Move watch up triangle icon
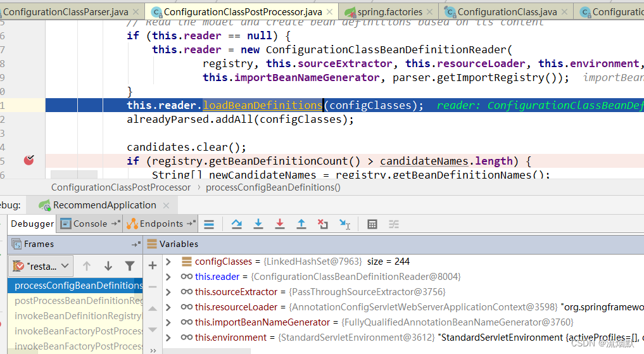 click(153, 308)
